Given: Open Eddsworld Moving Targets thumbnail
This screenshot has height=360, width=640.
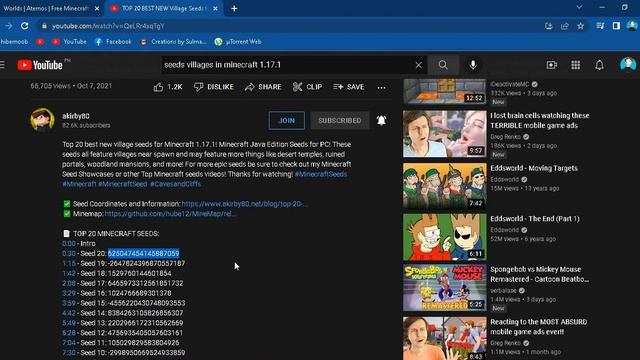Looking at the screenshot, I should tap(445, 186).
